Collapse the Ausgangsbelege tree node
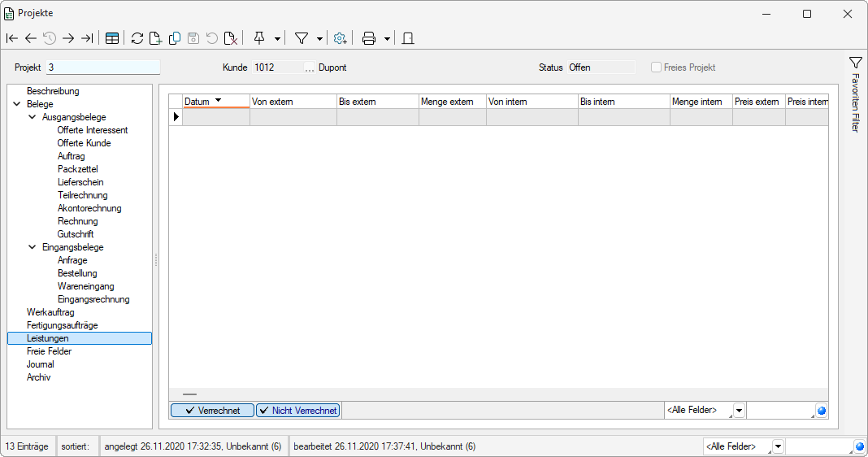The height and width of the screenshot is (457, 868). (33, 117)
